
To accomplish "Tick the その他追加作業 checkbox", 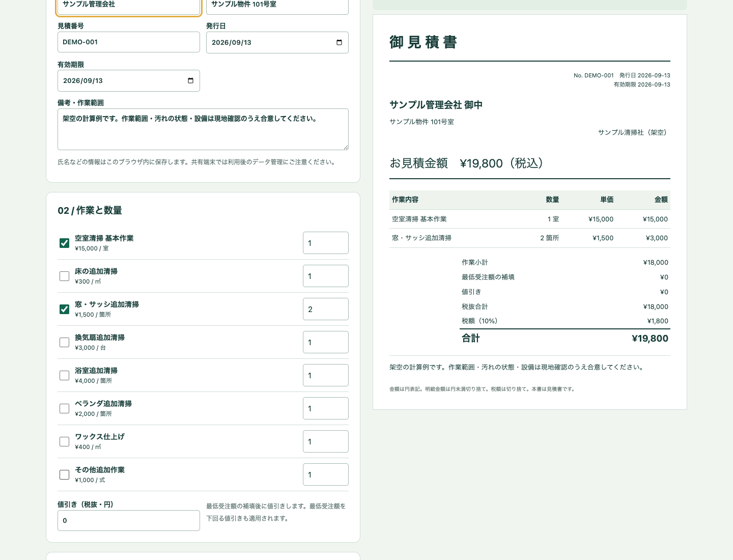I will tap(64, 474).
